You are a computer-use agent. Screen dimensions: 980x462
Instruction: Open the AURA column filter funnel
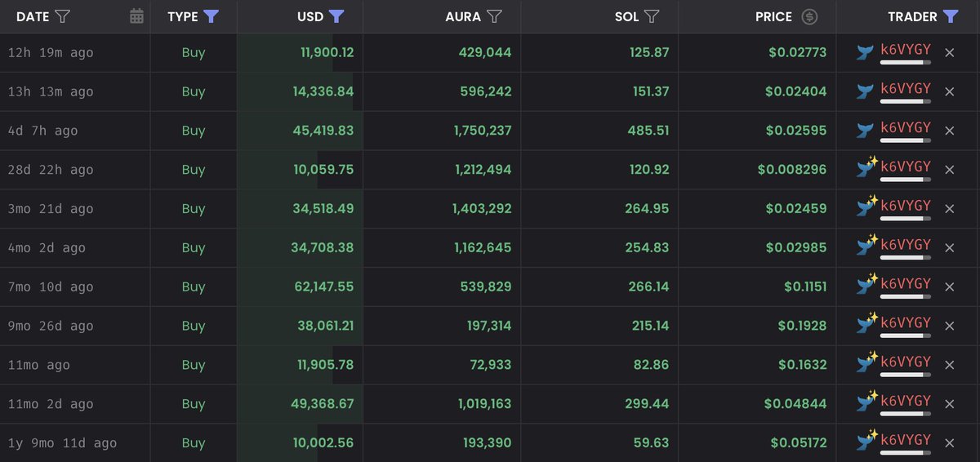click(494, 16)
